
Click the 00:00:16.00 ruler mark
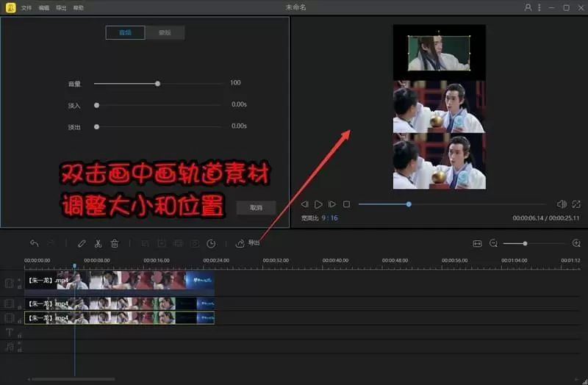[157, 260]
